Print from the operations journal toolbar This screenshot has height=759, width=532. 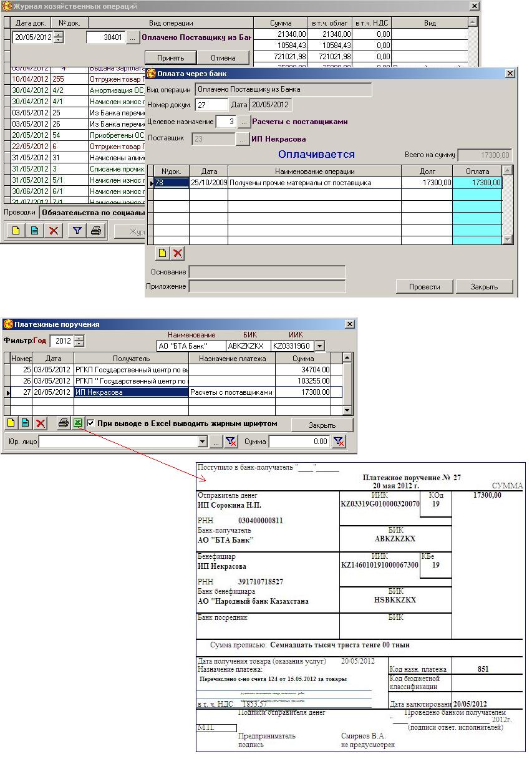tap(95, 231)
